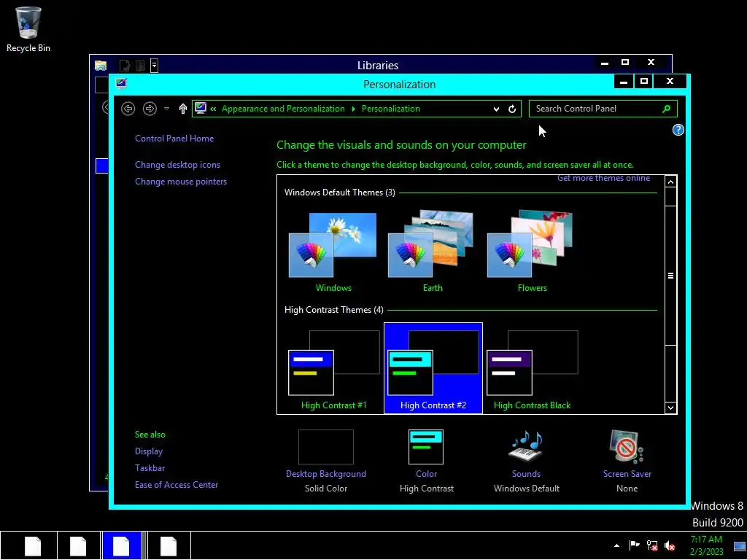Click the muted volume tray icon

pos(670,545)
